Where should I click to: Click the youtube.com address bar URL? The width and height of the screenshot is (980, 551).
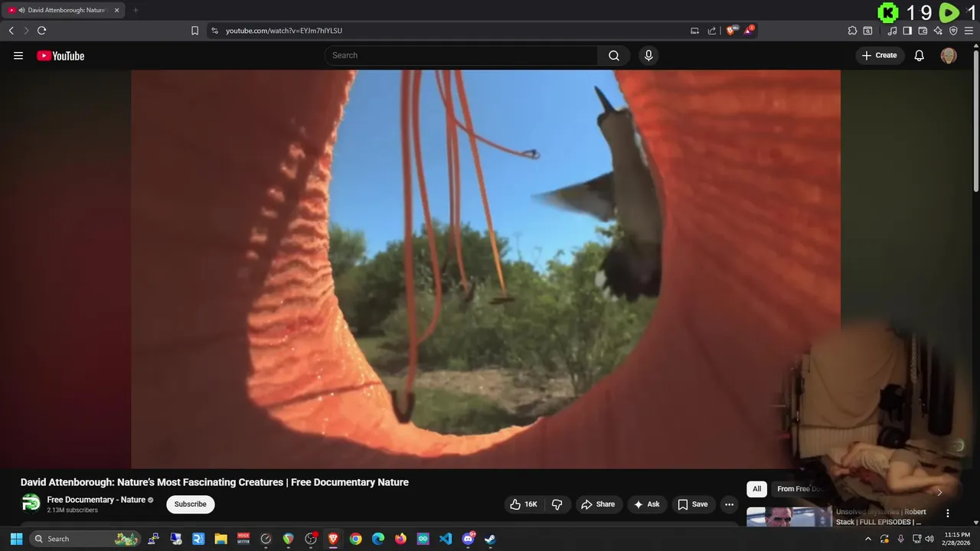coord(284,31)
